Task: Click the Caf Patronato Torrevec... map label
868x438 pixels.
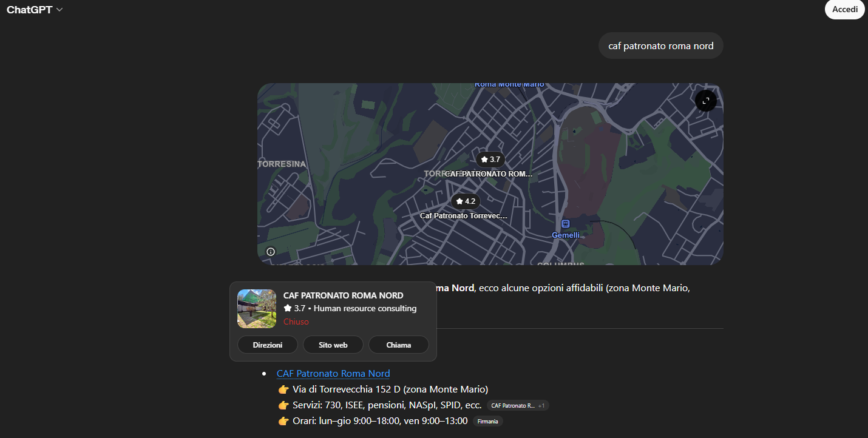Action: coord(463,216)
